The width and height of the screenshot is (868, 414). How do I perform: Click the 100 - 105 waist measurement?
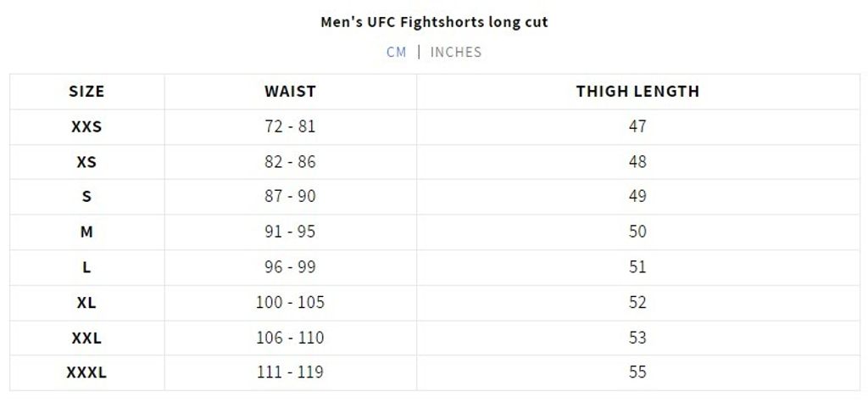(x=290, y=302)
